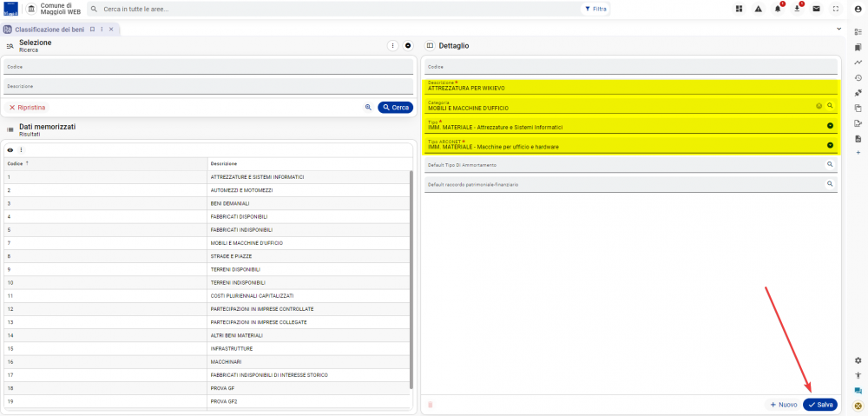Open Default raccordo patrimoniale-finanziario lookup
The height and width of the screenshot is (416, 868).
pos(830,183)
